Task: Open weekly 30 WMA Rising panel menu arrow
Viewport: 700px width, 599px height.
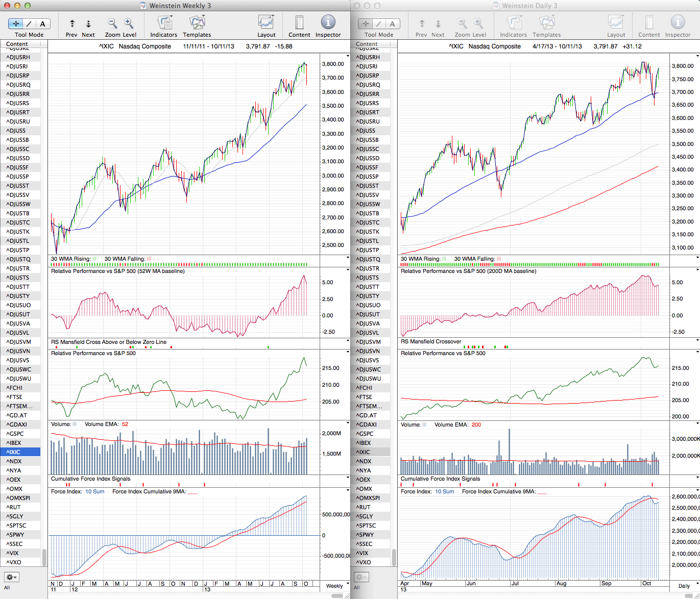Action: [x=348, y=258]
